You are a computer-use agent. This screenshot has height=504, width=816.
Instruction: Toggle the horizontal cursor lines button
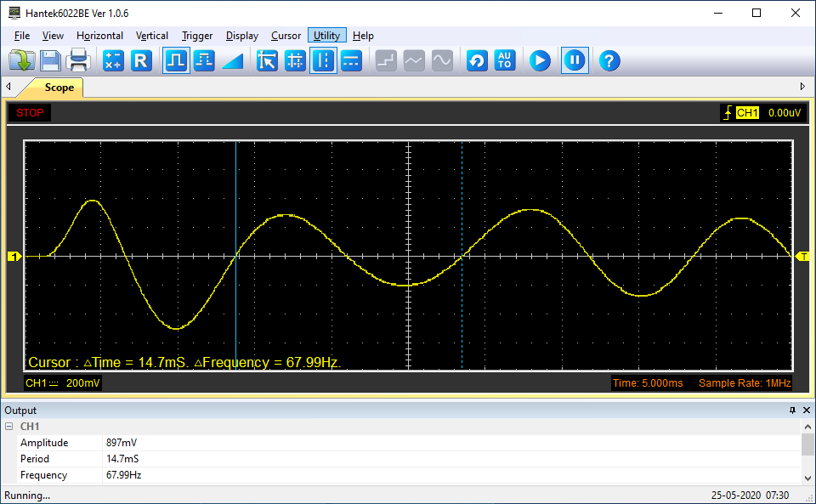coord(351,60)
